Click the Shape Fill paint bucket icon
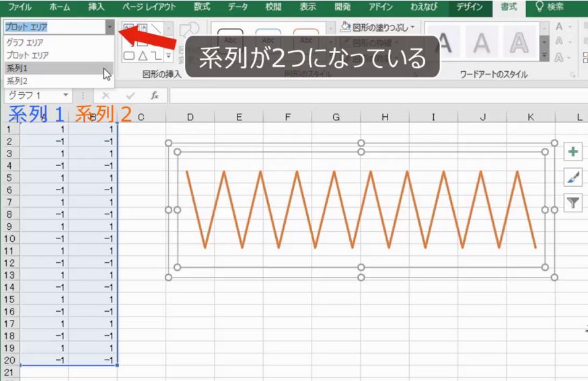The width and height of the screenshot is (588, 381). tap(345, 27)
